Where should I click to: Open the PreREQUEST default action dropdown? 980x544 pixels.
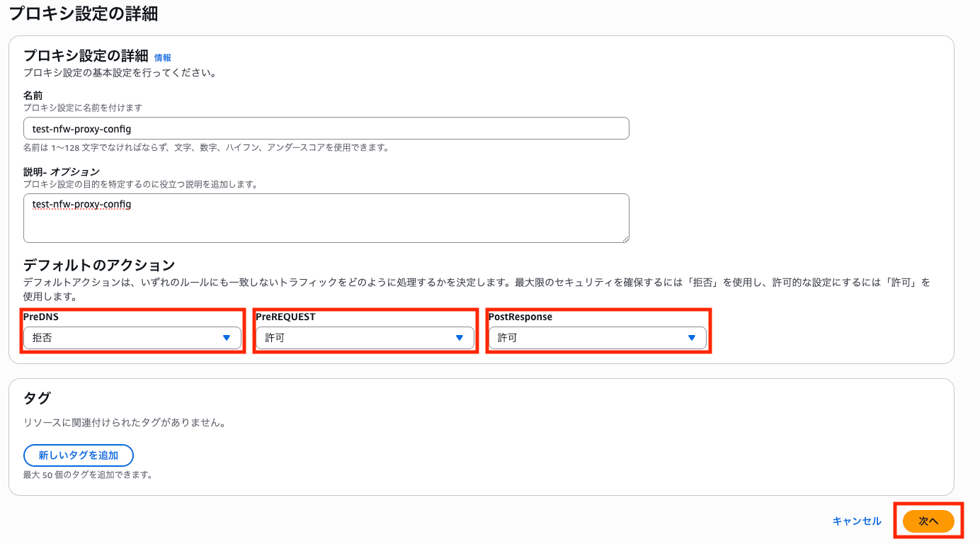(x=365, y=338)
